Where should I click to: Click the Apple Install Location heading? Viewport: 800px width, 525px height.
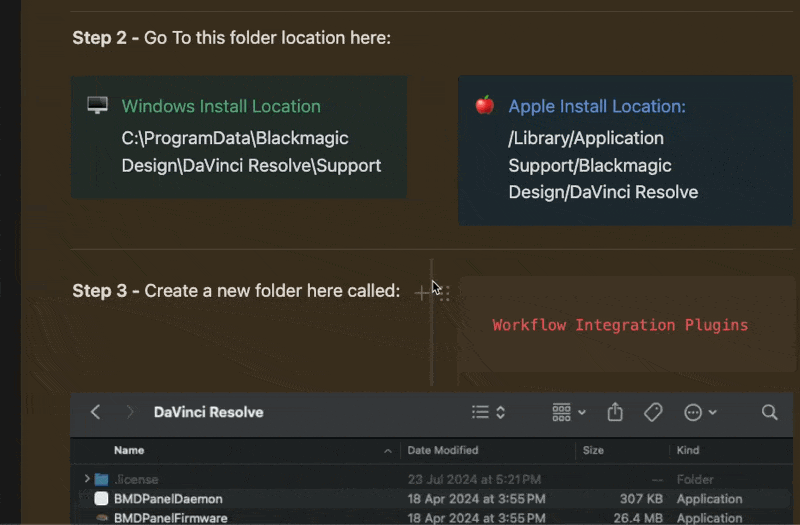pyautogui.click(x=597, y=106)
